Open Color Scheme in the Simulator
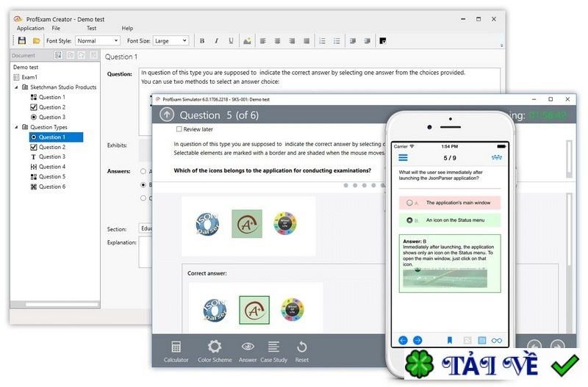588x387 pixels. [215, 352]
